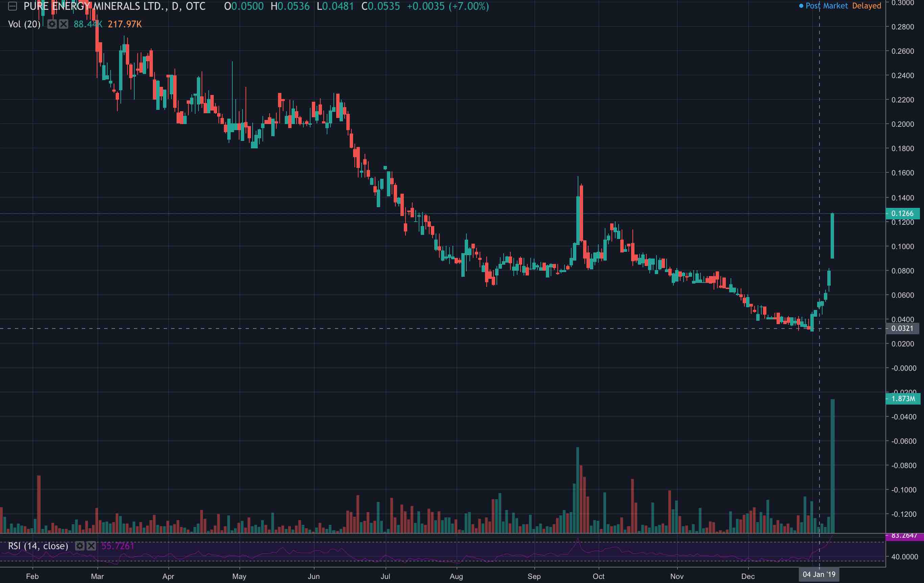Click the 0.0321 crosshair price label
The width and height of the screenshot is (924, 583).
902,328
